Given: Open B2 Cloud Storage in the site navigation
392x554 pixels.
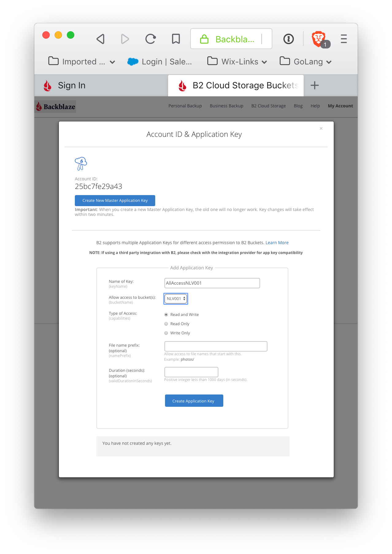Looking at the screenshot, I should (268, 106).
